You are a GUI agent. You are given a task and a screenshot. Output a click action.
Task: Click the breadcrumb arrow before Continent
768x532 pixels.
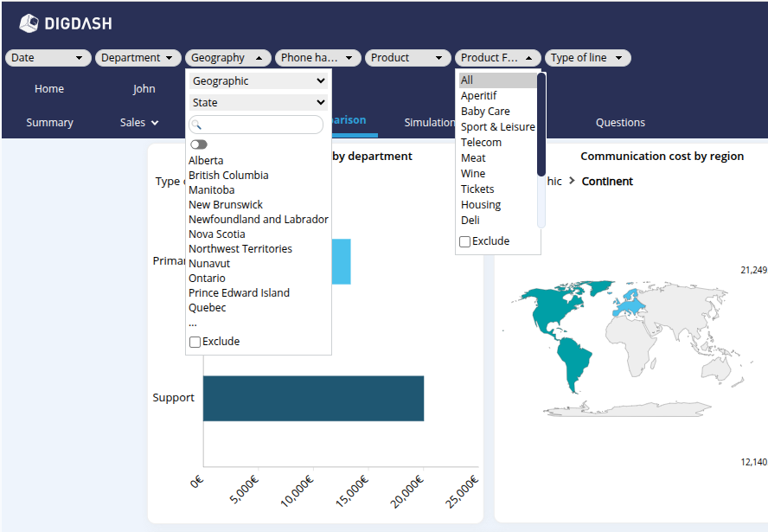tap(572, 182)
